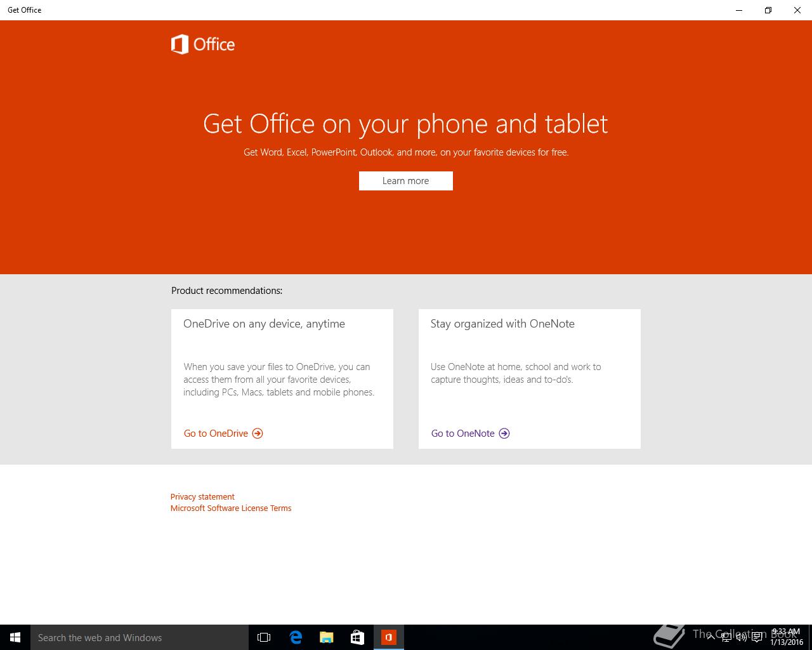Image resolution: width=812 pixels, height=650 pixels.
Task: Click the Product recommendations: label
Action: click(x=226, y=291)
